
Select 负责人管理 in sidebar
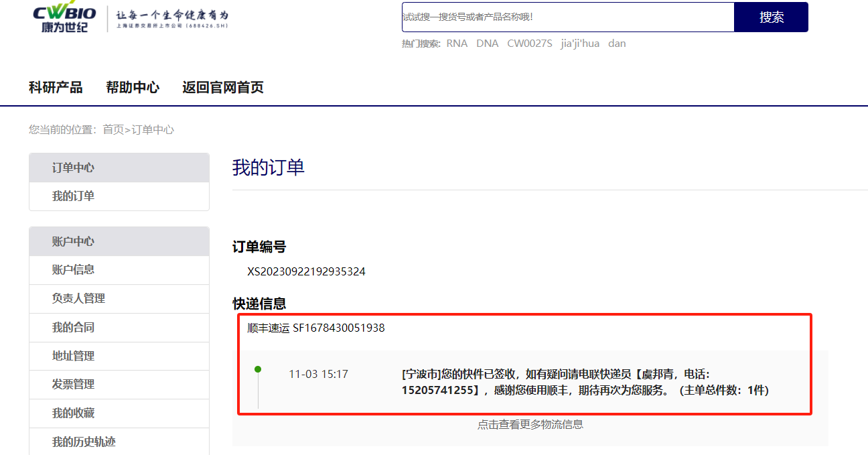click(78, 298)
